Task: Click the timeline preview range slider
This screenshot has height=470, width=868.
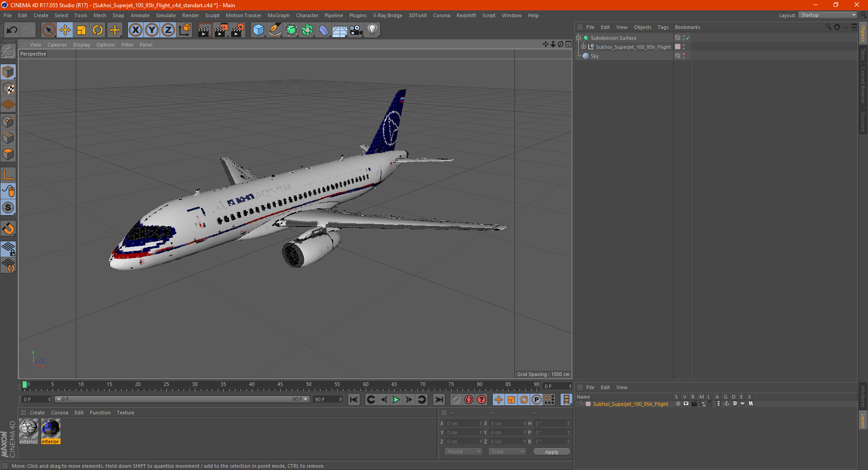Action: [182, 399]
